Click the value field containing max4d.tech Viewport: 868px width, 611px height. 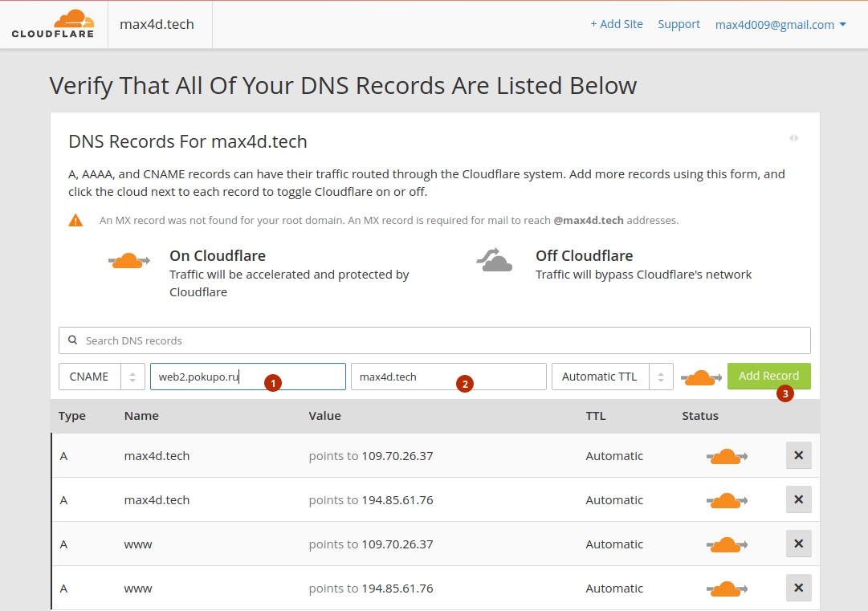[x=448, y=377]
